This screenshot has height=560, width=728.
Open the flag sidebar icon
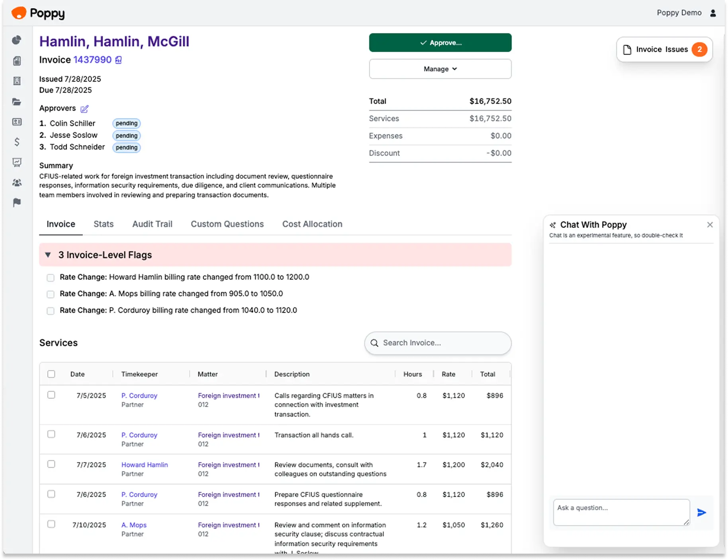click(x=17, y=203)
